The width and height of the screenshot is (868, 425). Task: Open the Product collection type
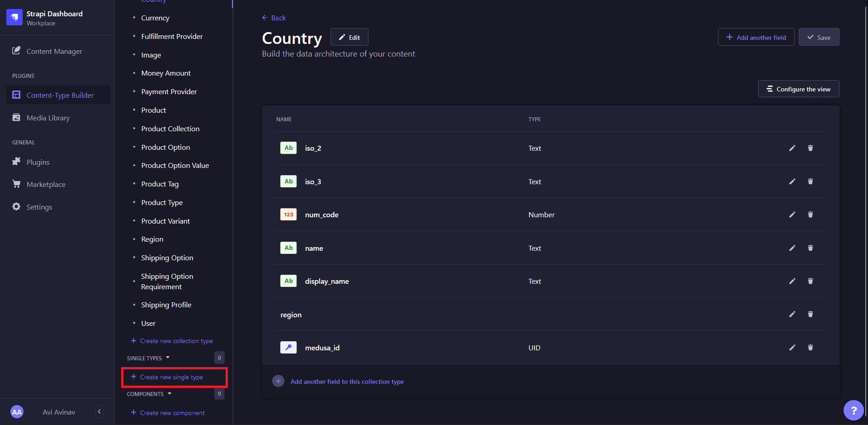tap(154, 110)
